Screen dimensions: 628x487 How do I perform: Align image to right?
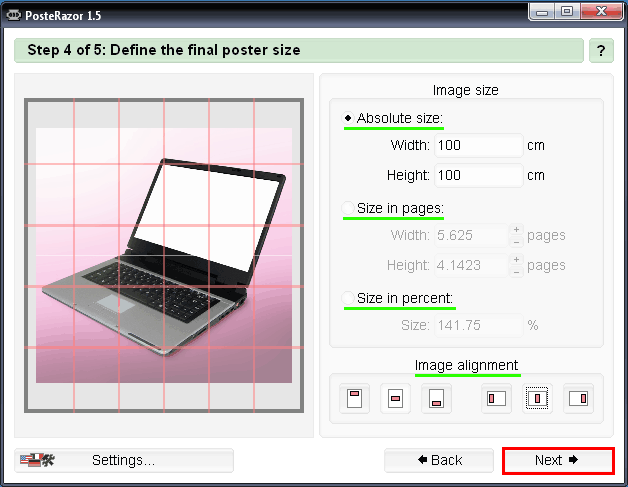click(x=578, y=398)
